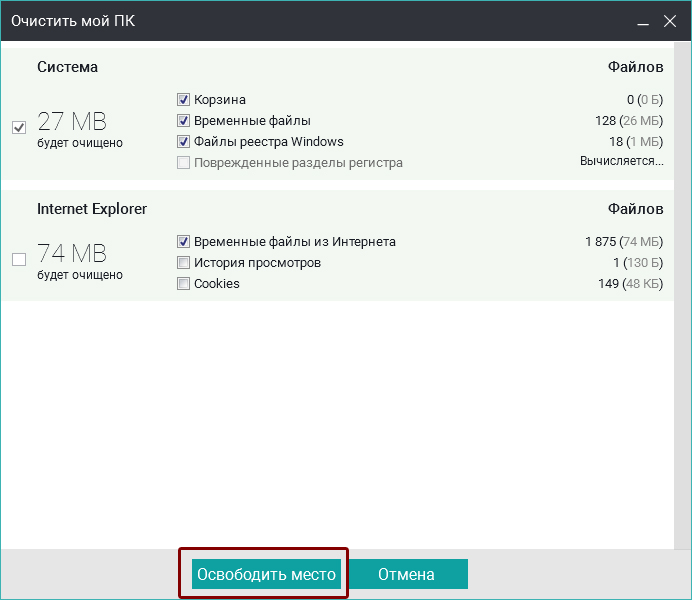Viewport: 692px width, 600px height.
Task: Minimize the Очистить мой ПК window
Action: pyautogui.click(x=643, y=21)
